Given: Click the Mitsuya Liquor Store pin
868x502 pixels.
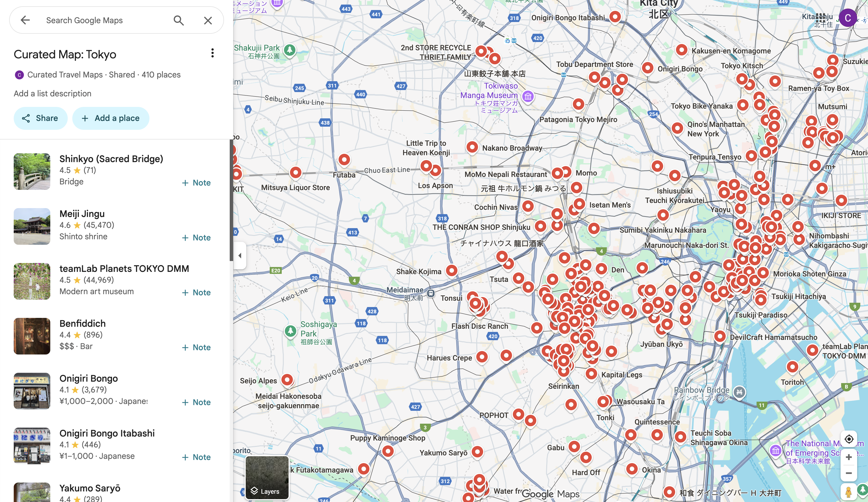Looking at the screenshot, I should click(295, 173).
